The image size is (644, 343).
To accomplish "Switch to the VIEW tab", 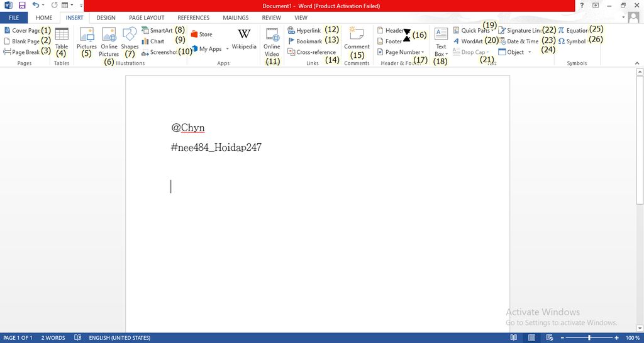I will coord(301,18).
